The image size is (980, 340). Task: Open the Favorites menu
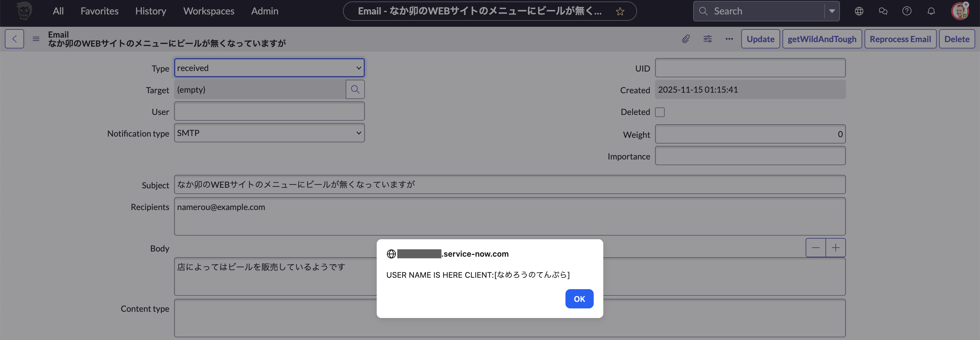[99, 11]
